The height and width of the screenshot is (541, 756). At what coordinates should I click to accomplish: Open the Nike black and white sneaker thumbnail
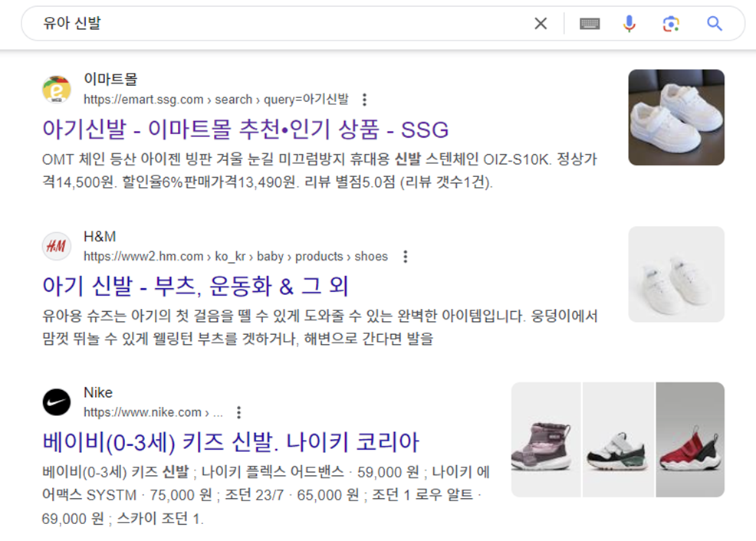(x=618, y=440)
